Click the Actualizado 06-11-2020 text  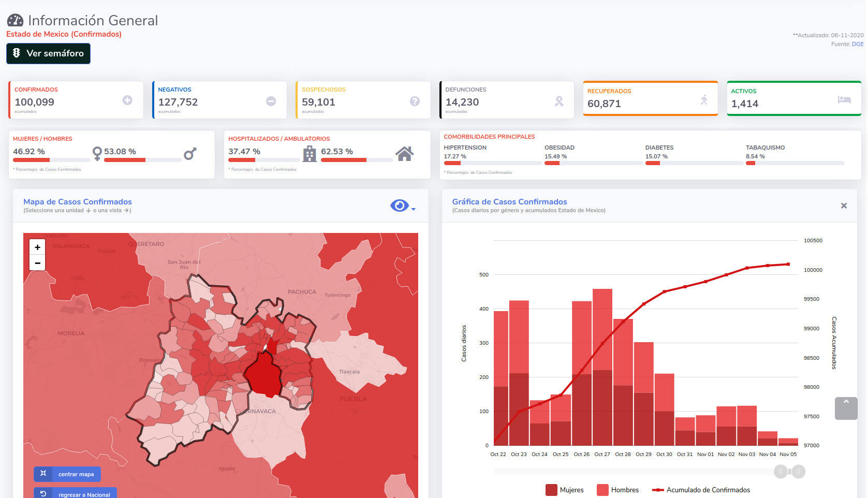[x=828, y=35]
